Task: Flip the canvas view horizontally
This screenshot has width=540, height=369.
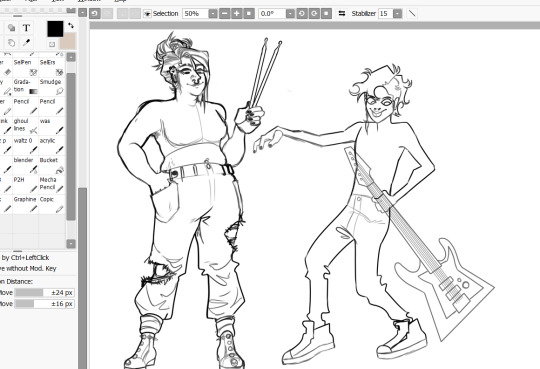Action: tap(342, 13)
